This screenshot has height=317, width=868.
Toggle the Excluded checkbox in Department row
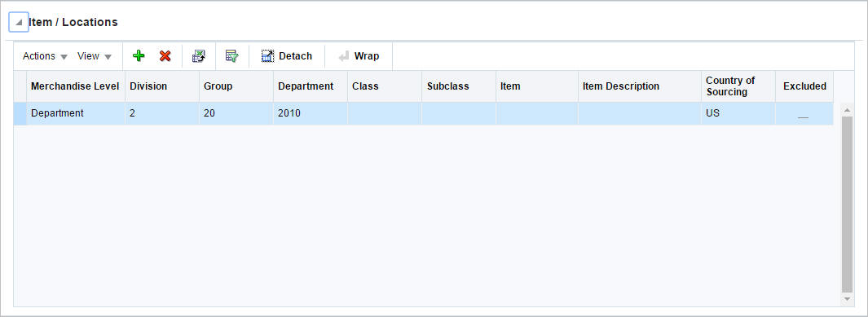803,114
